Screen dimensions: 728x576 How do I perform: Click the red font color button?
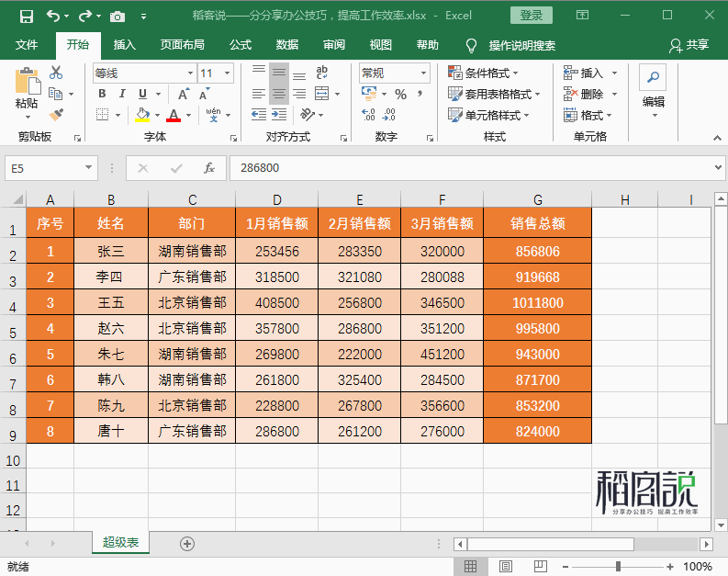pyautogui.click(x=174, y=115)
